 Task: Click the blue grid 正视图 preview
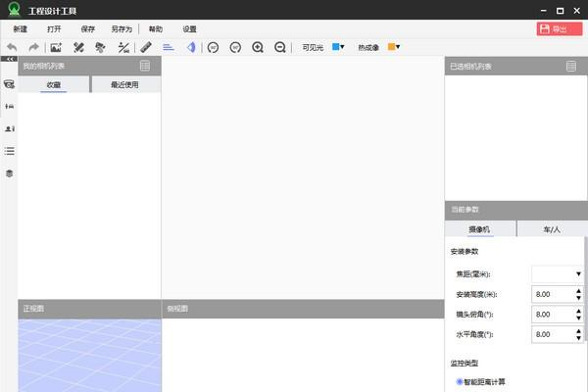(89, 355)
